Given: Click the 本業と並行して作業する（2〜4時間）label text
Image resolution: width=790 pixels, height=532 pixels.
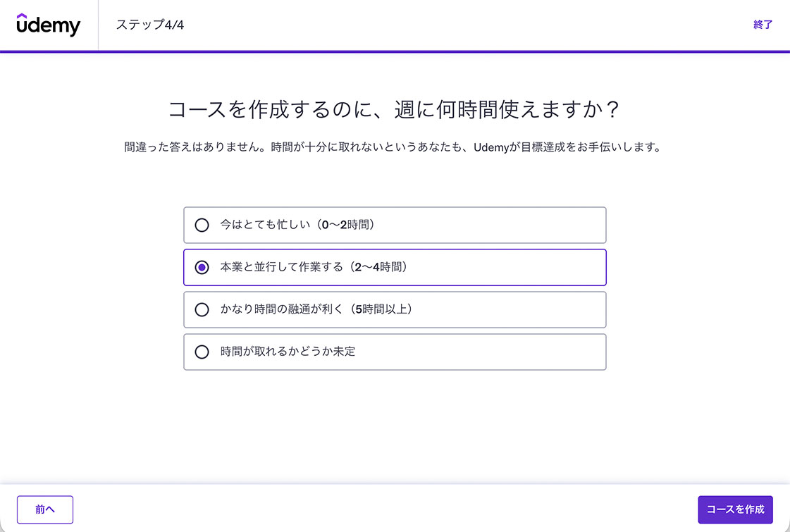Looking at the screenshot, I should 314,268.
